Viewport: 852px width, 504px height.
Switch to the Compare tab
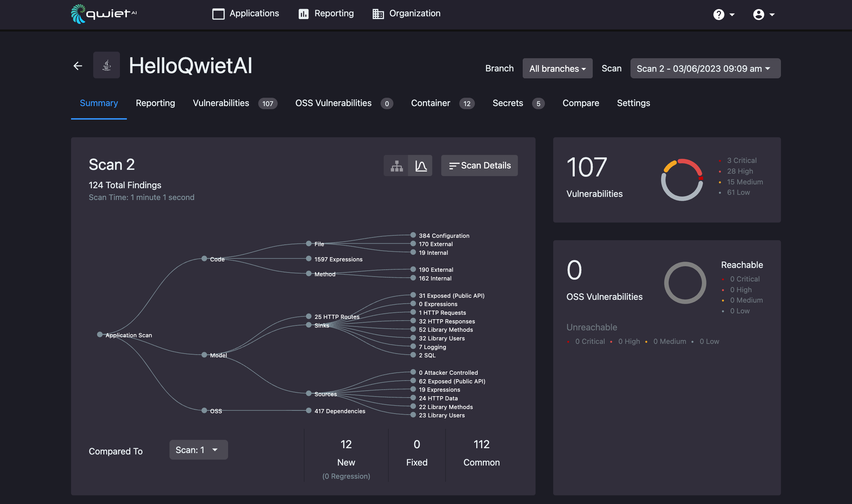click(x=581, y=103)
